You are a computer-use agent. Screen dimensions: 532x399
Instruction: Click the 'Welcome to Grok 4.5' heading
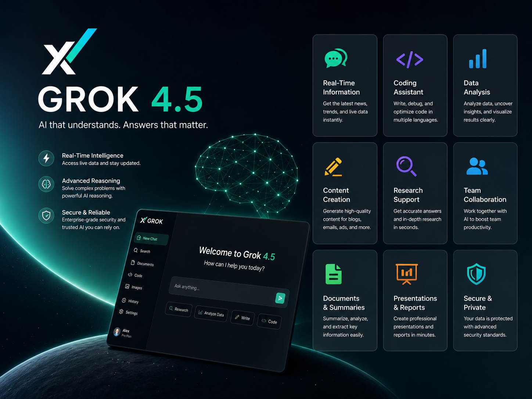click(x=237, y=253)
